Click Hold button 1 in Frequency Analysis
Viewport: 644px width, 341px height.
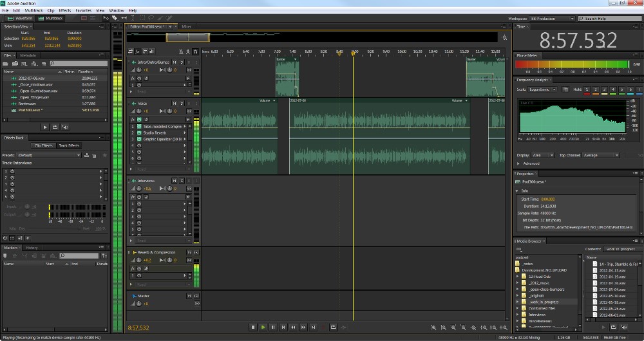[587, 89]
